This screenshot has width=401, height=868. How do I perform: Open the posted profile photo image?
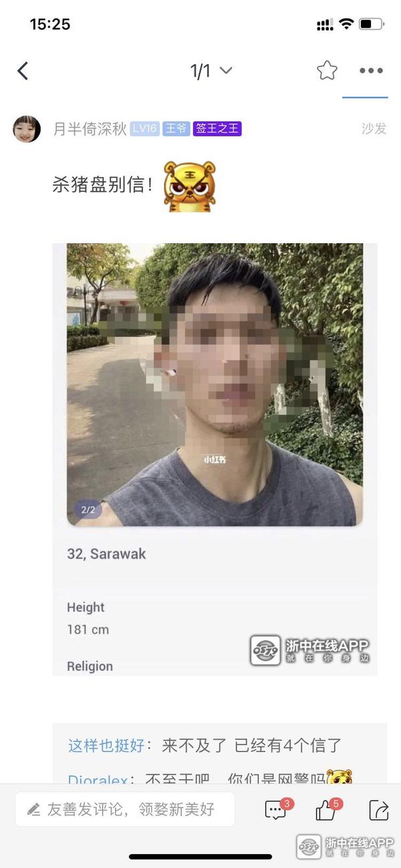pyautogui.click(x=215, y=384)
